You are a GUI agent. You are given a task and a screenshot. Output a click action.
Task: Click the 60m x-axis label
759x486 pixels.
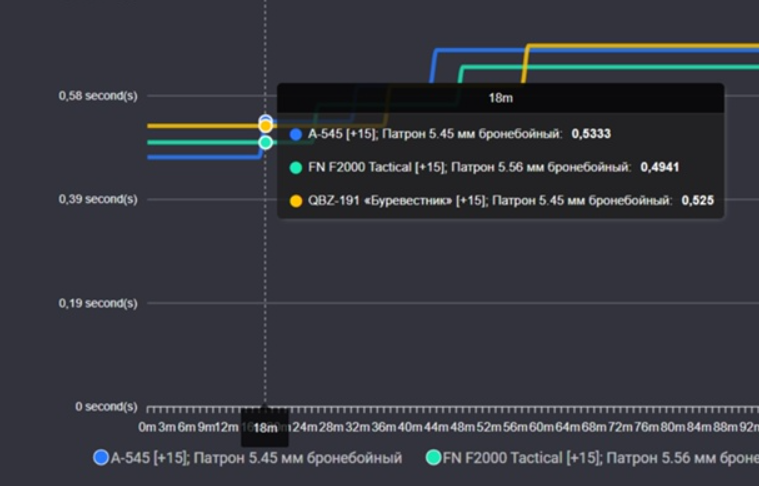coord(541,427)
